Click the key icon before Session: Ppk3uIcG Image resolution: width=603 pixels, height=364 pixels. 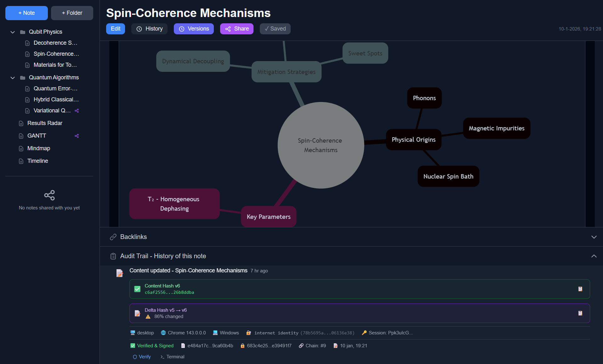[x=364, y=333]
